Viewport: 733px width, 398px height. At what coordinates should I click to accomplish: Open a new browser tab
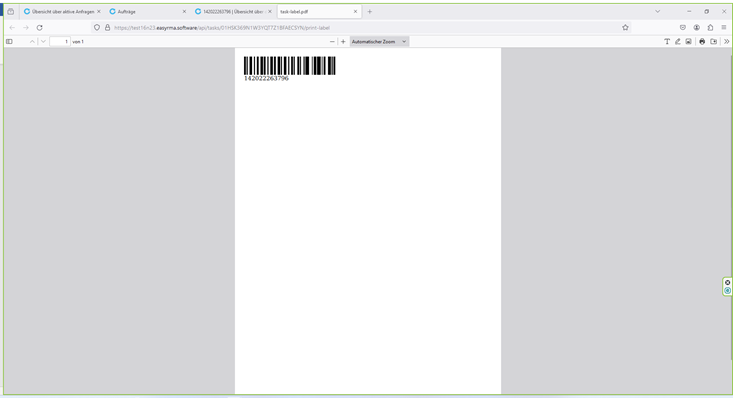coord(370,11)
